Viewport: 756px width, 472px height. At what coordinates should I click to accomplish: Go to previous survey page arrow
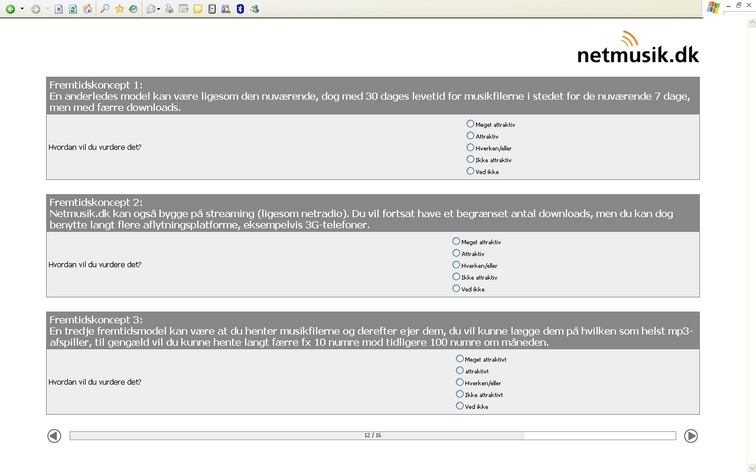tap(54, 436)
